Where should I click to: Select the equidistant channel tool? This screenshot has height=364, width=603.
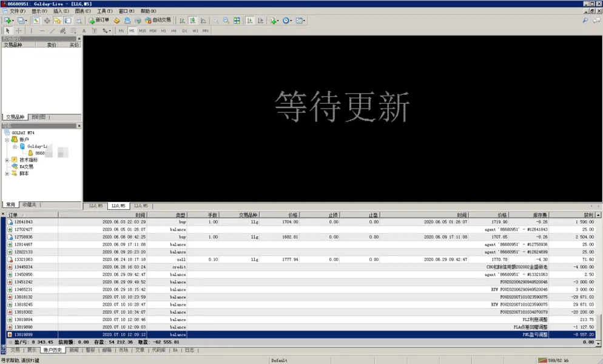point(62,31)
